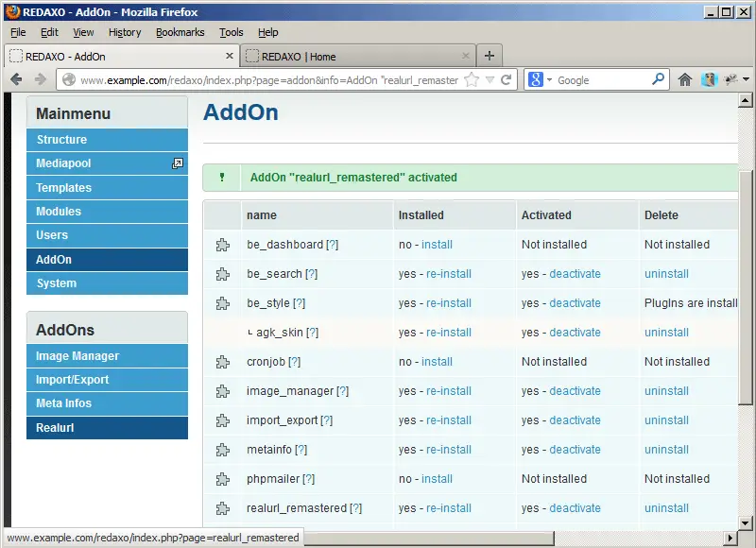Switch to the REDAXO | Home tab
The height and width of the screenshot is (548, 756).
(358, 57)
